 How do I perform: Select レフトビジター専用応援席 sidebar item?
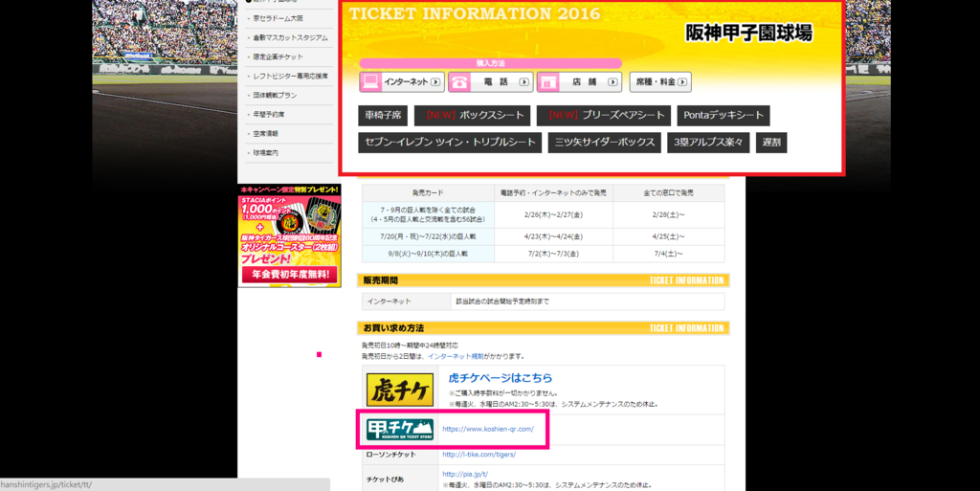[290, 77]
